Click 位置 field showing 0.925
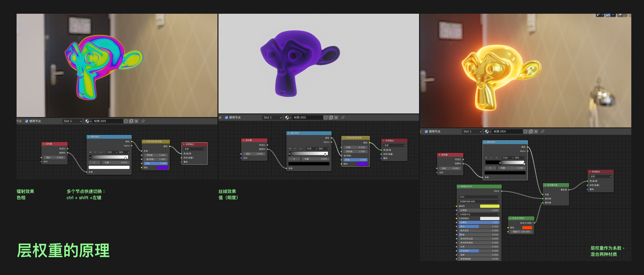The width and height of the screenshot is (644, 275). pyautogui.click(x=116, y=163)
